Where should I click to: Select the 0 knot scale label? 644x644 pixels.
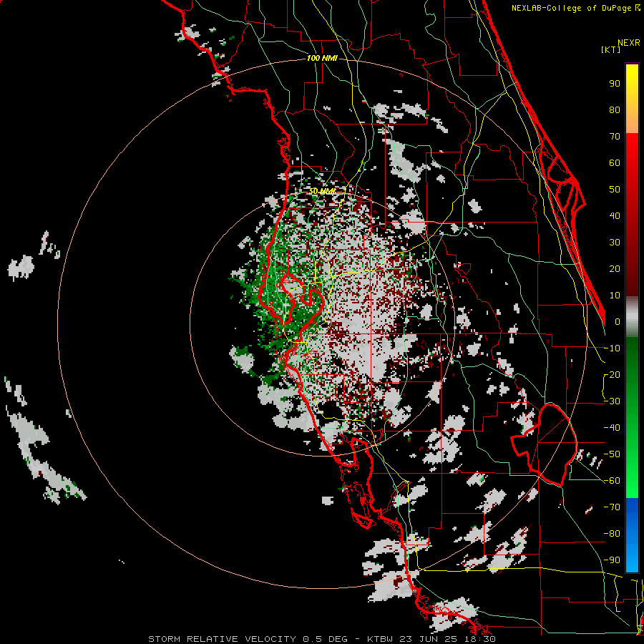pyautogui.click(x=618, y=321)
